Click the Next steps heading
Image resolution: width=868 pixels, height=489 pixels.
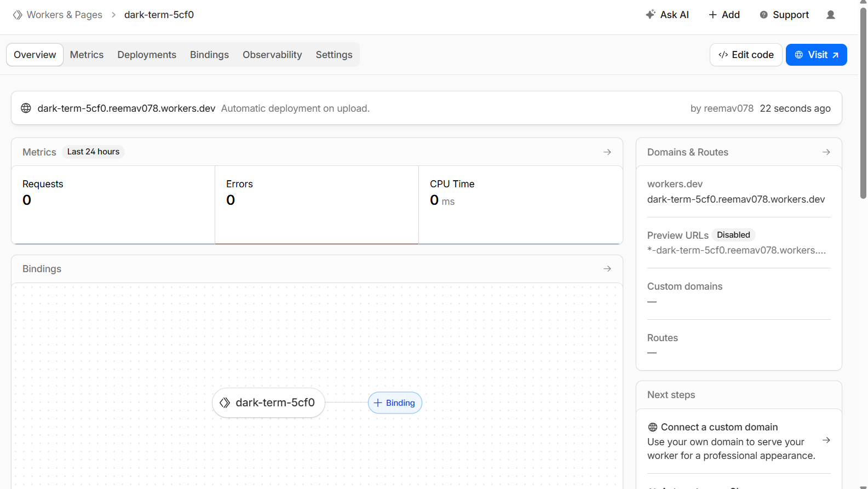[671, 395]
